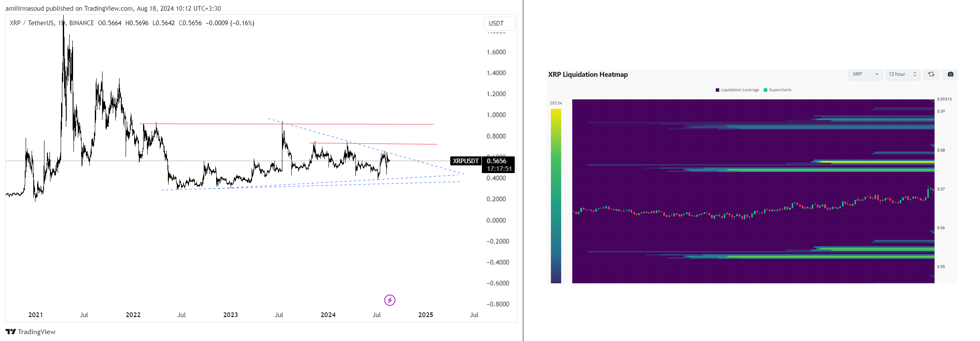Click the 2023 time axis label
Image resolution: width=980 pixels, height=341 pixels.
pyautogui.click(x=231, y=315)
